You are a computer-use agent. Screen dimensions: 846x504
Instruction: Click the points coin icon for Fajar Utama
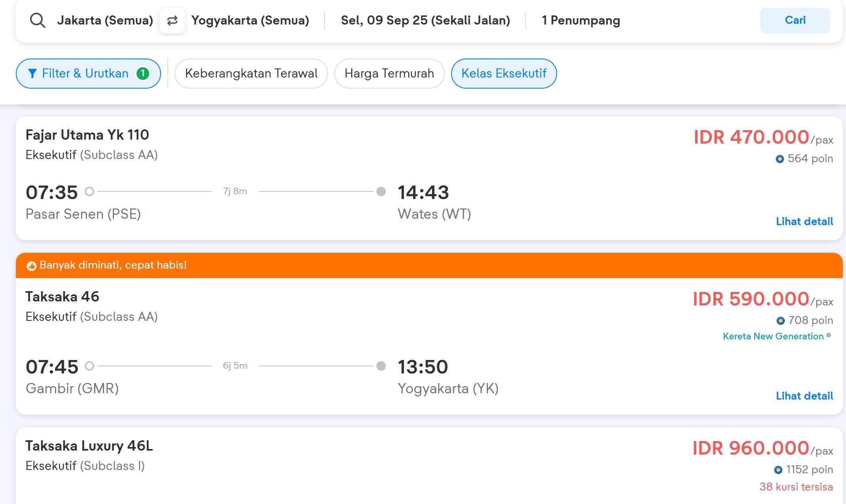click(x=780, y=159)
